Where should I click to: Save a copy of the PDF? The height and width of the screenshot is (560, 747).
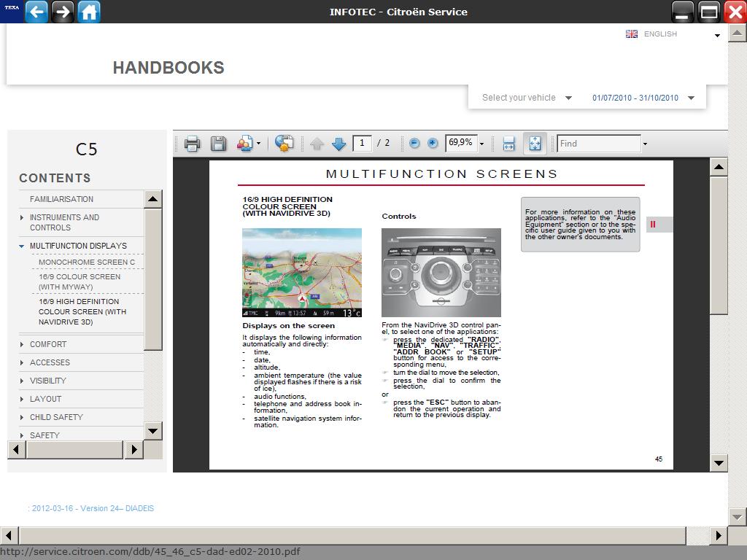(x=219, y=144)
